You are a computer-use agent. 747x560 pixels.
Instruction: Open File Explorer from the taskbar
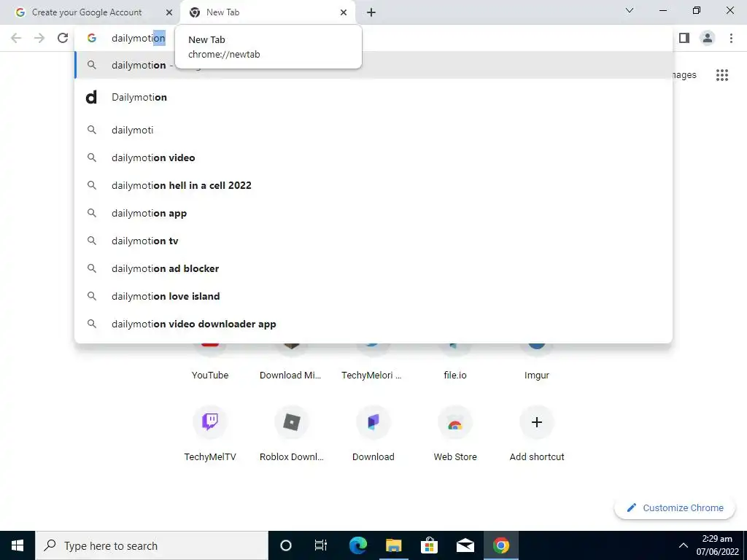click(x=393, y=545)
